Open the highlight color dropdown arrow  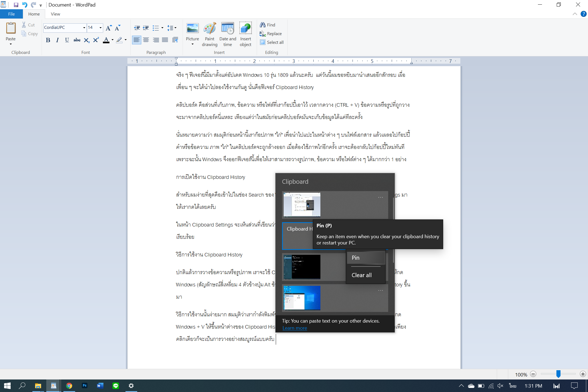coord(125,40)
